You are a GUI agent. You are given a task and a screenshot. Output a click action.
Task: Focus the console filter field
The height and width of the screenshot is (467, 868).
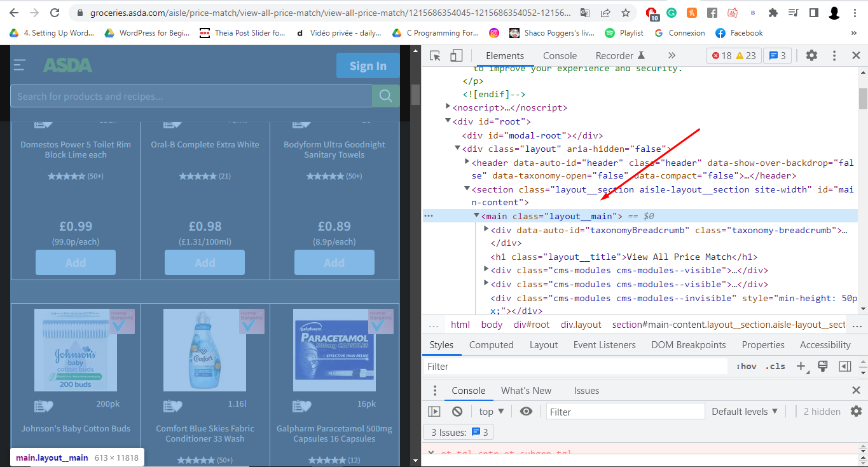pyautogui.click(x=625, y=412)
